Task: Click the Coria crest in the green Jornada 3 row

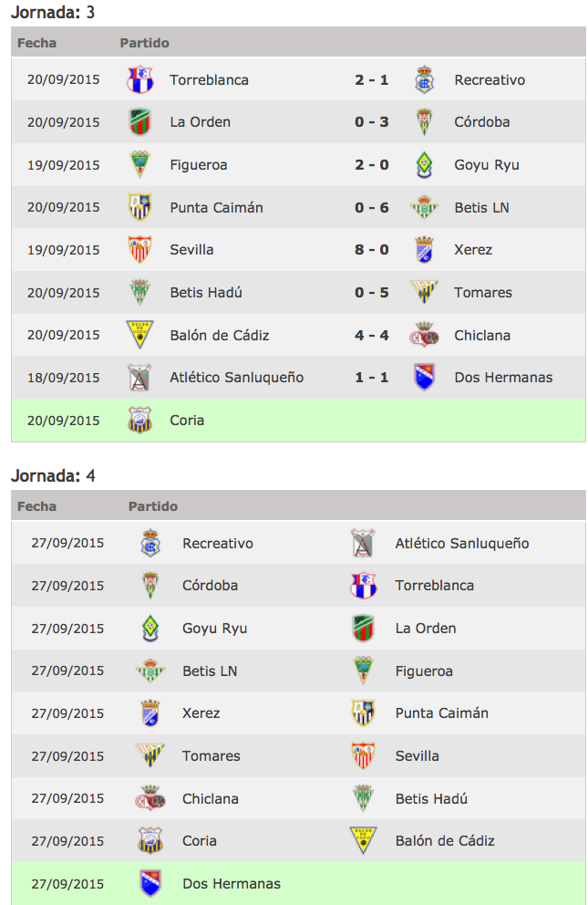Action: click(x=139, y=421)
